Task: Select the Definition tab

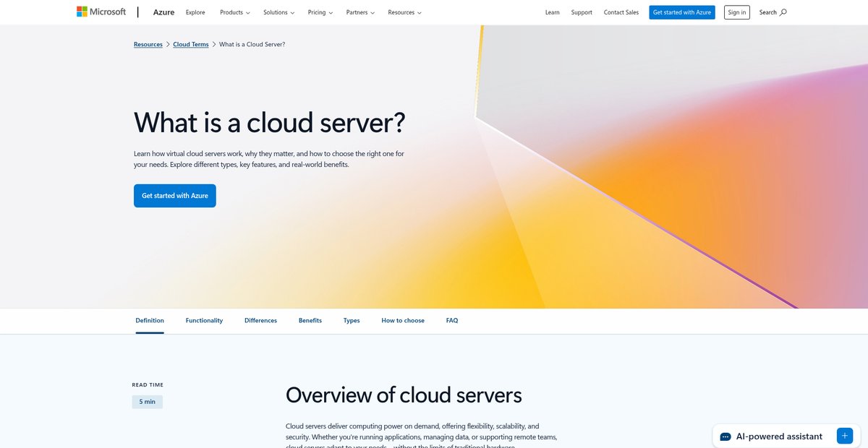Action: (x=150, y=320)
